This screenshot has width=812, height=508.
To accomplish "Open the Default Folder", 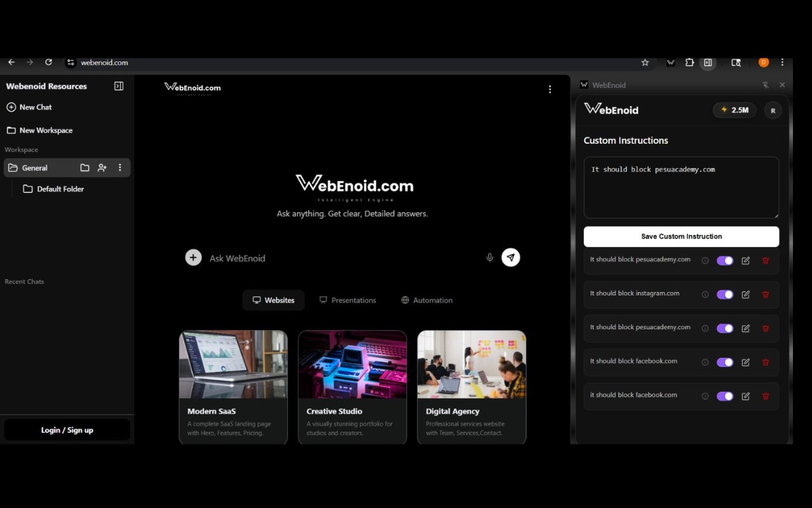I will [x=53, y=189].
